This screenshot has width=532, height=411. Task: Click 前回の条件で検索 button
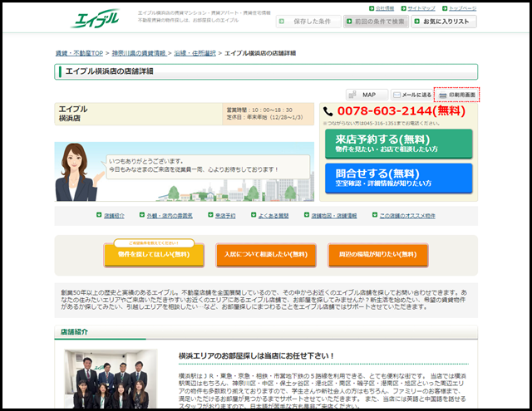376,22
